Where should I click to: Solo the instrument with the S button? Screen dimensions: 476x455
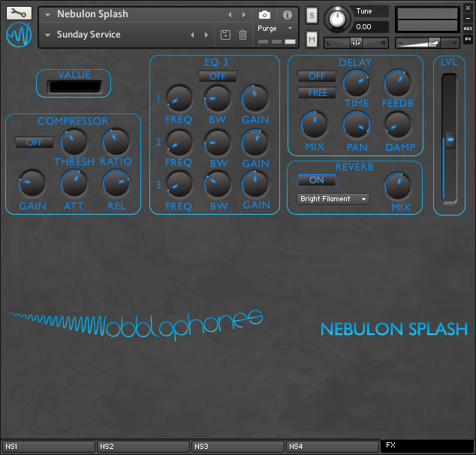click(x=312, y=15)
